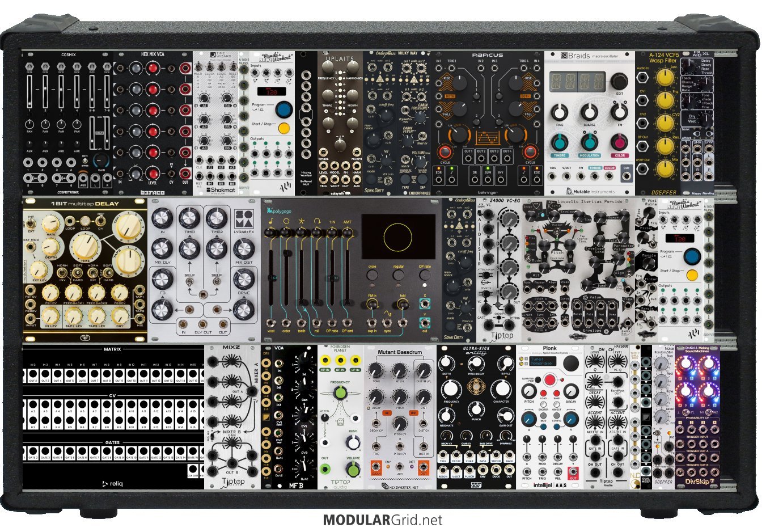
Task: Click the Ultra-Kick FREQUENCY knob
Action: click(x=451, y=389)
